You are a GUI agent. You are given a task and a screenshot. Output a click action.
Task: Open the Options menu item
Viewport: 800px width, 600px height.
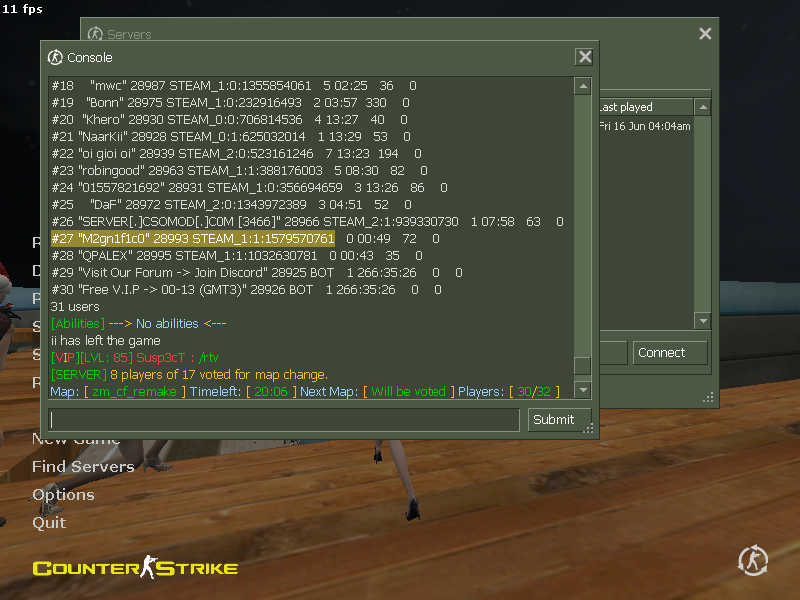click(x=63, y=495)
